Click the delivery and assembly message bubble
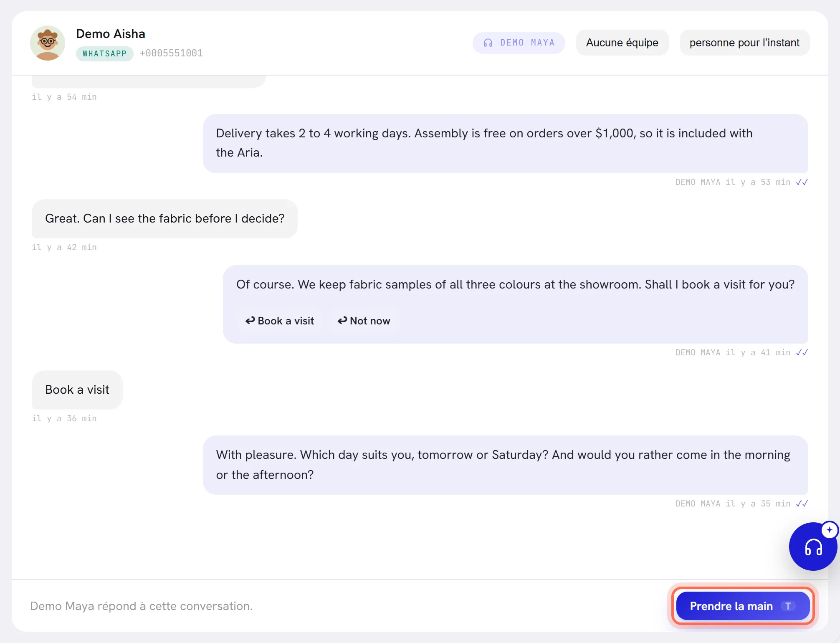Image resolution: width=840 pixels, height=643 pixels. (x=505, y=143)
